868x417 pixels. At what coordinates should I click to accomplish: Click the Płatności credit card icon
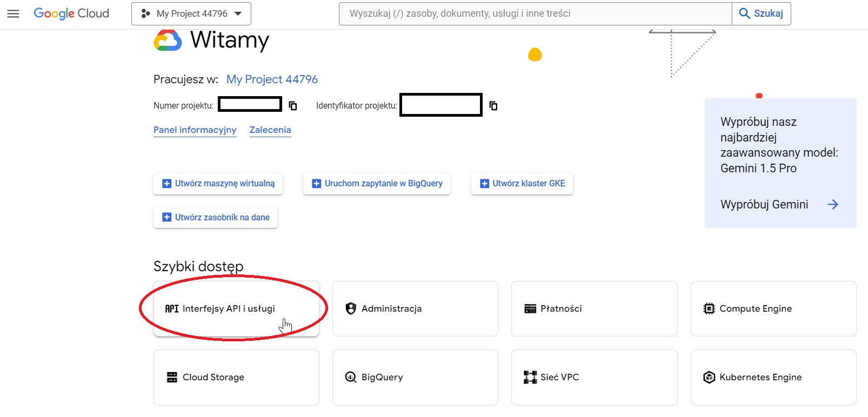[x=530, y=308]
